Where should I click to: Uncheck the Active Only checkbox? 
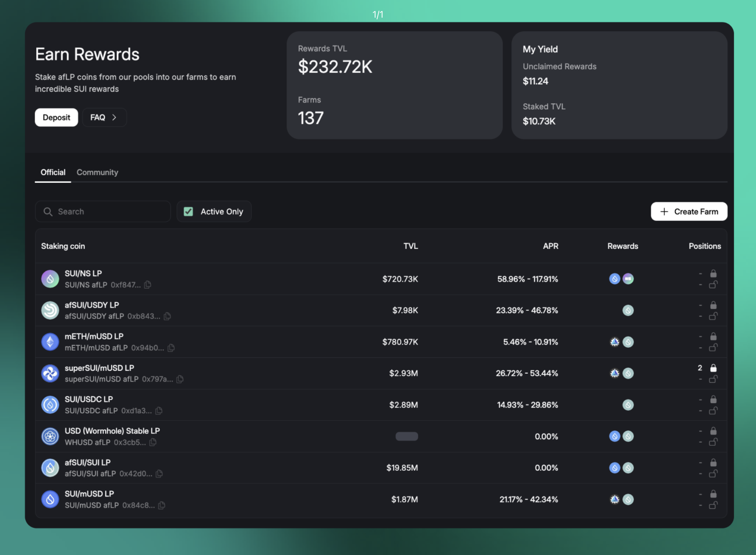[x=189, y=212]
